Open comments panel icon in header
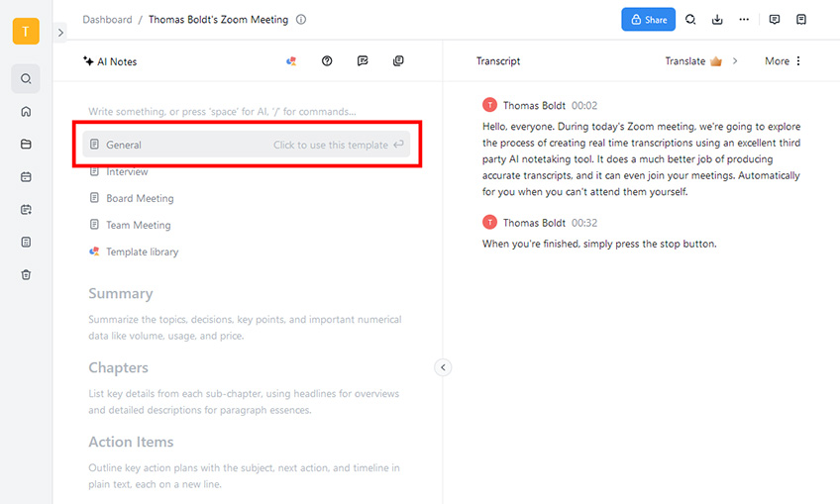 coord(774,19)
